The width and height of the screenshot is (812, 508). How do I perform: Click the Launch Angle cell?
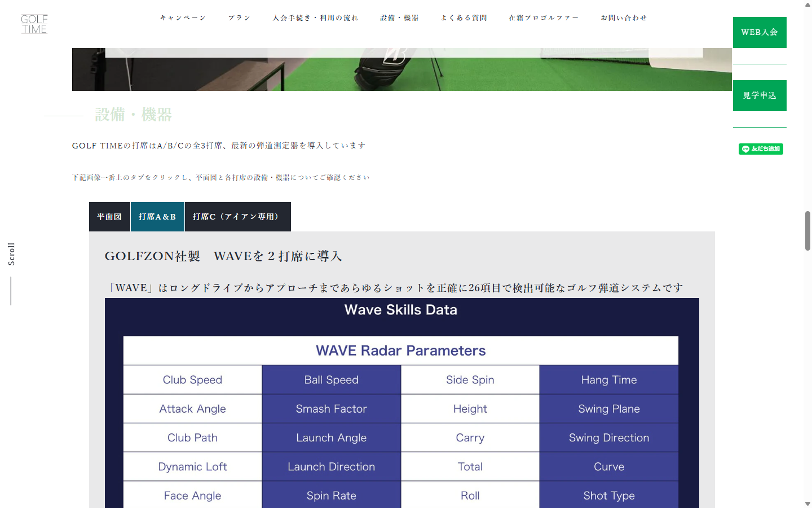click(332, 437)
